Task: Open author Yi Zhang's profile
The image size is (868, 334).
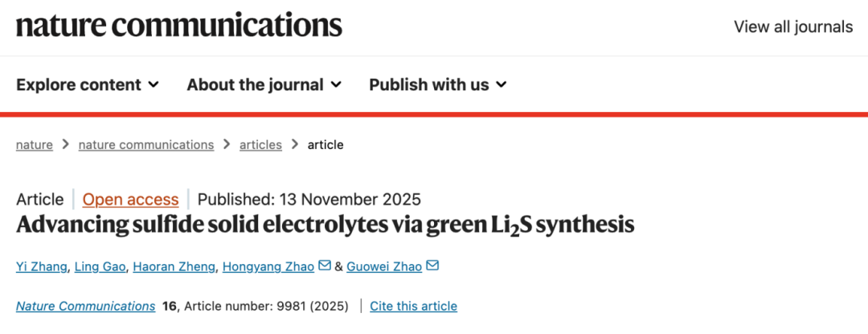Action: [x=39, y=266]
